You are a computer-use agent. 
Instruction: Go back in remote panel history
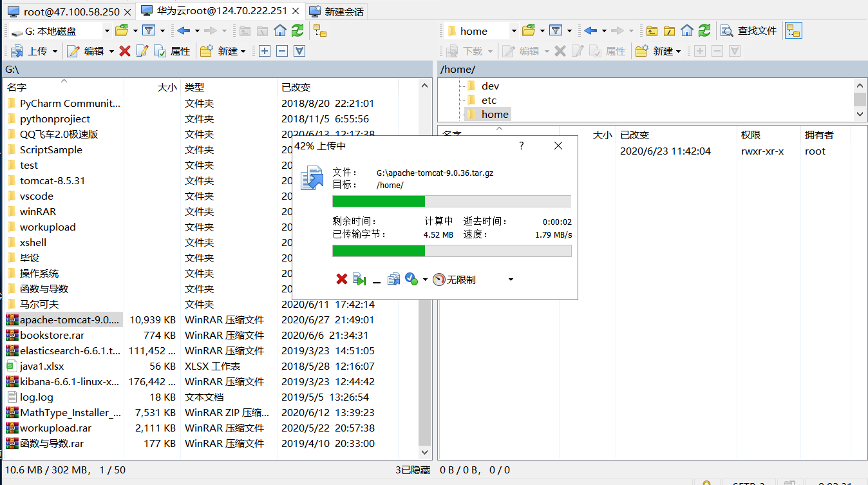point(590,30)
